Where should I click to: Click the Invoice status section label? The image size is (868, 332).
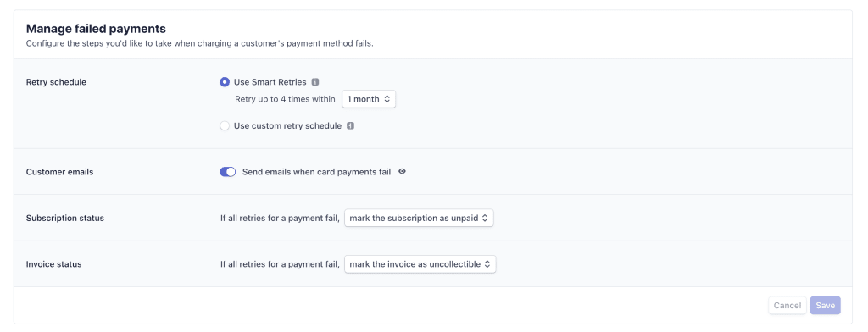pyautogui.click(x=53, y=264)
